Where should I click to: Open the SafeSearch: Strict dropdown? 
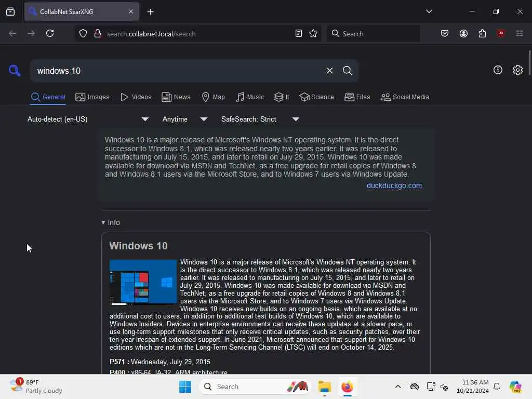[260, 119]
